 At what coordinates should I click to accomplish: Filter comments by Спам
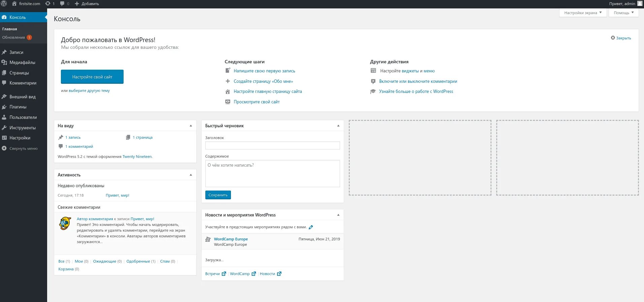[x=165, y=261]
